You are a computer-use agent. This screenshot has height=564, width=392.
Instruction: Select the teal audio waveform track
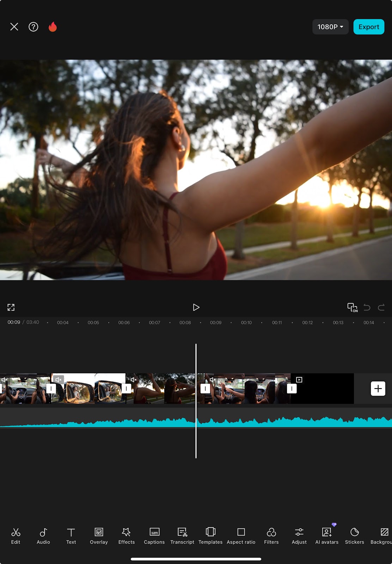[196, 418]
